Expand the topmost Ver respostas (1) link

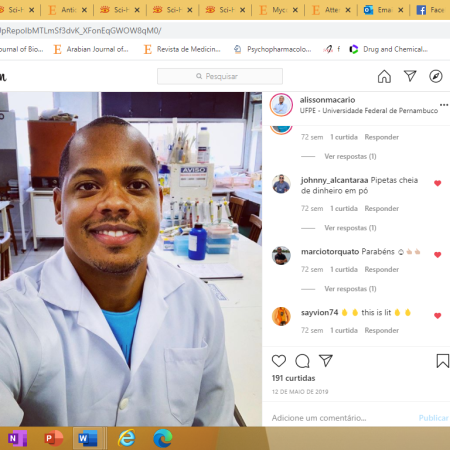350,156
